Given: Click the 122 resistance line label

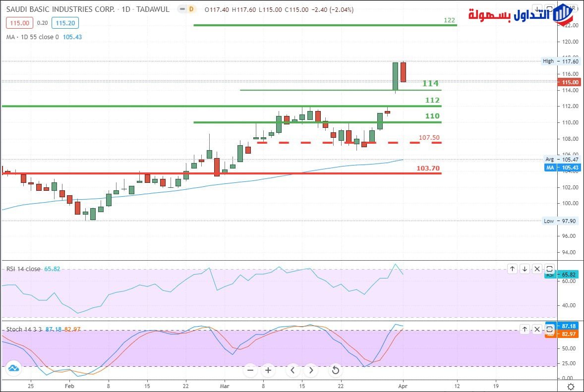Looking at the screenshot, I should click(449, 20).
